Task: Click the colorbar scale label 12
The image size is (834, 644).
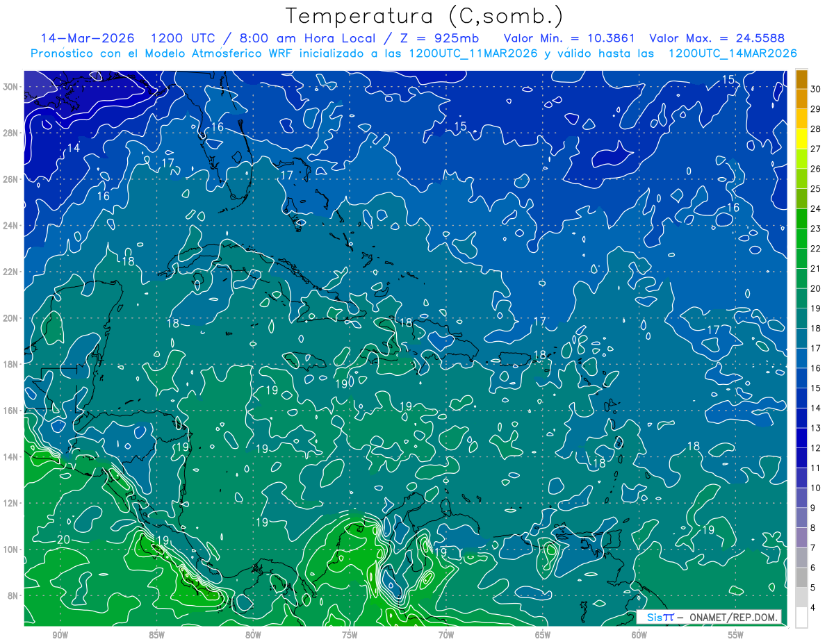Action: [x=816, y=448]
